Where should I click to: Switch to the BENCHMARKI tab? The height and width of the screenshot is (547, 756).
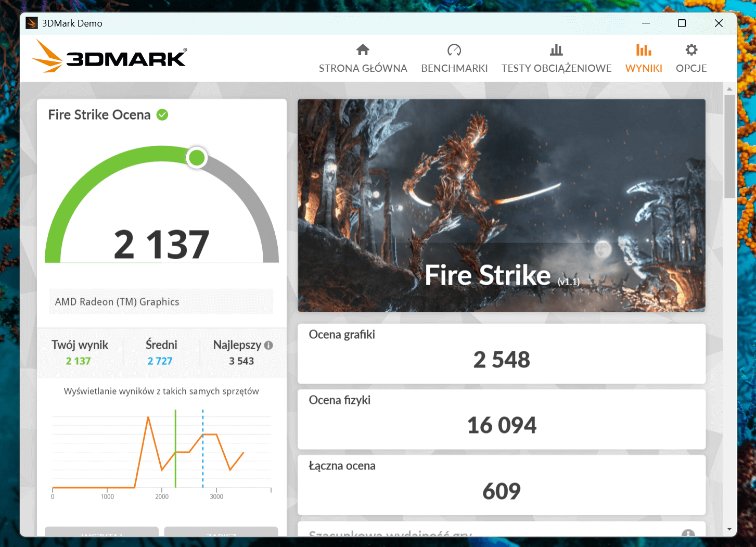pyautogui.click(x=454, y=68)
